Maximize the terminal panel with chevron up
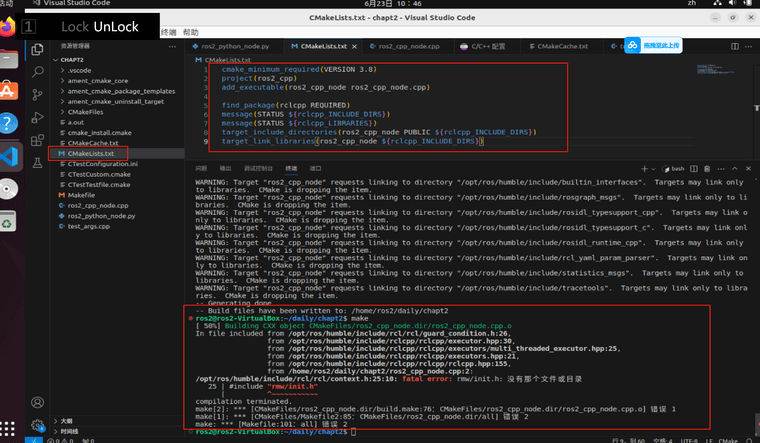Image resolution: width=760 pixels, height=443 pixels. click(735, 169)
